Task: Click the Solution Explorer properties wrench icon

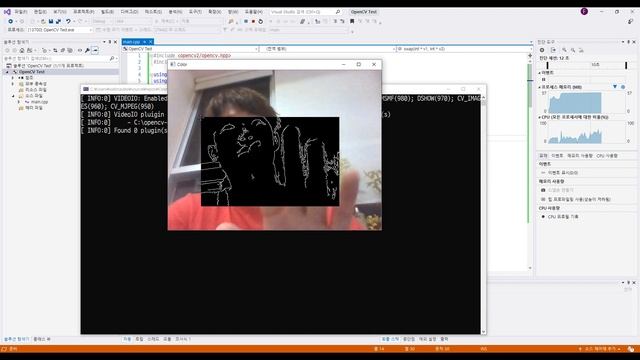Action: point(87,50)
